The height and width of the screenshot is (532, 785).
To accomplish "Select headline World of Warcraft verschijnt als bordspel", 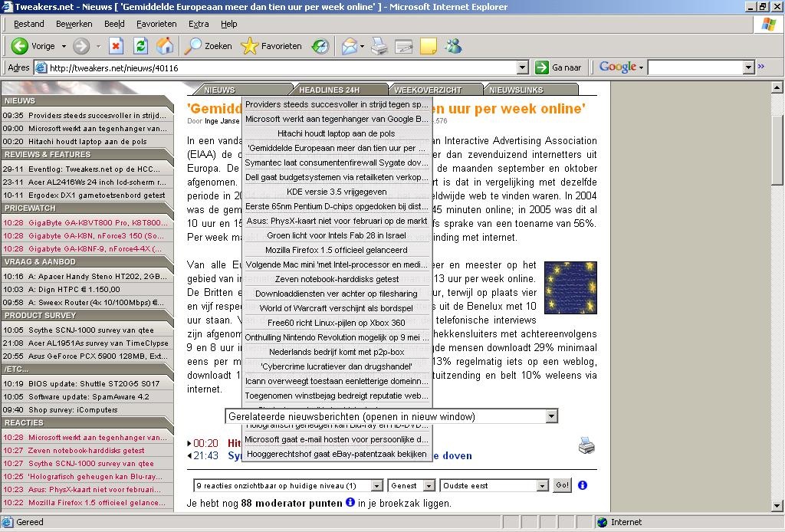I will pyautogui.click(x=337, y=308).
